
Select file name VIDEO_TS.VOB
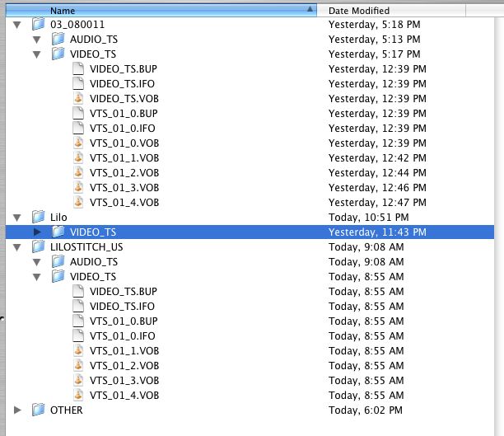(124, 99)
